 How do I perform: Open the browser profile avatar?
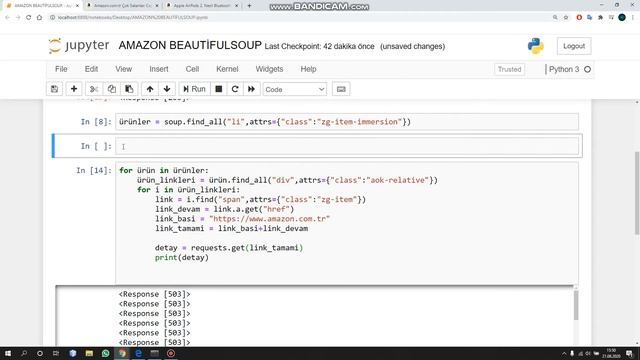pos(622,18)
